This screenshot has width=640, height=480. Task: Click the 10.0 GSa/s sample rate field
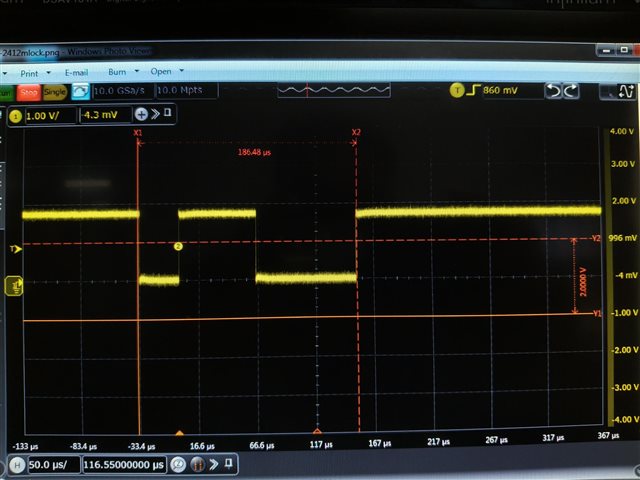coord(123,91)
